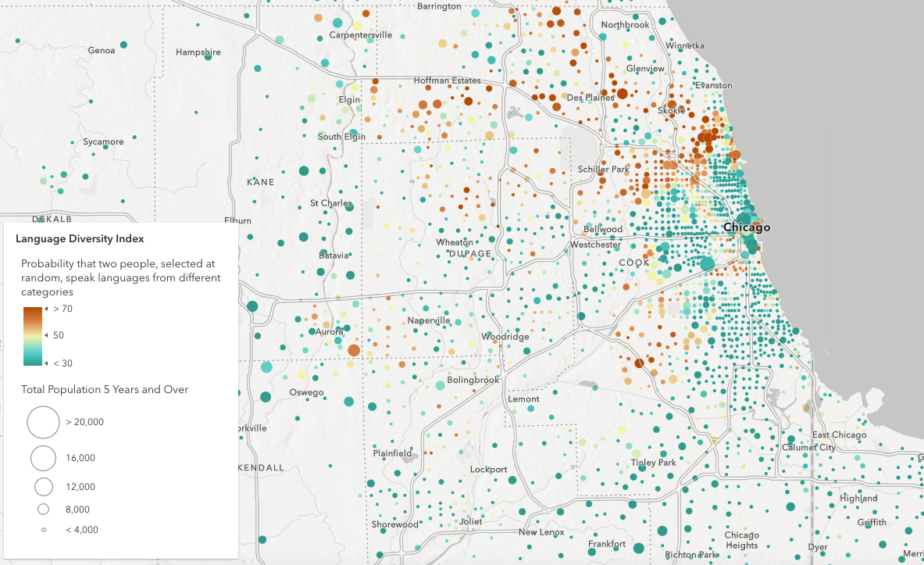Click the '< 30' label on the color ramp
The height and width of the screenshot is (565, 924).
[62, 363]
